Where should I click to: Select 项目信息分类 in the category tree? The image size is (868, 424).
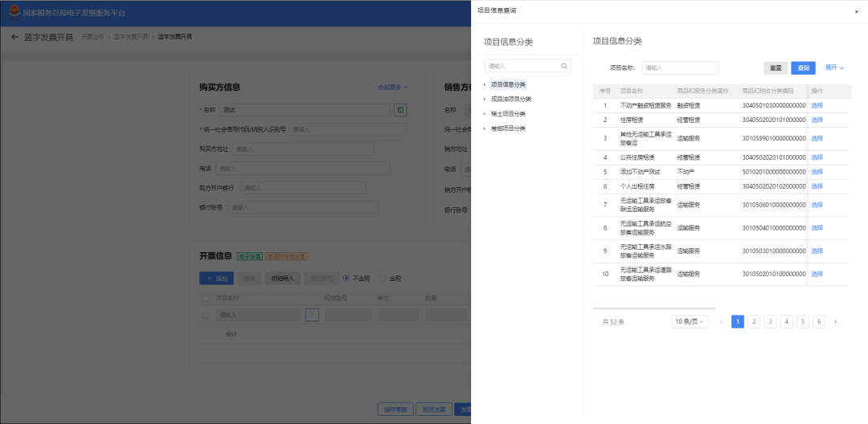click(508, 84)
